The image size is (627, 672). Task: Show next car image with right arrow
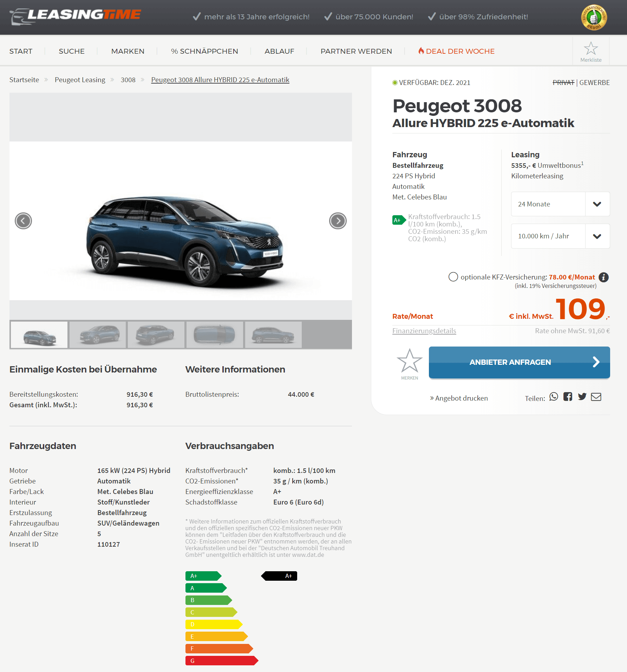[338, 221]
